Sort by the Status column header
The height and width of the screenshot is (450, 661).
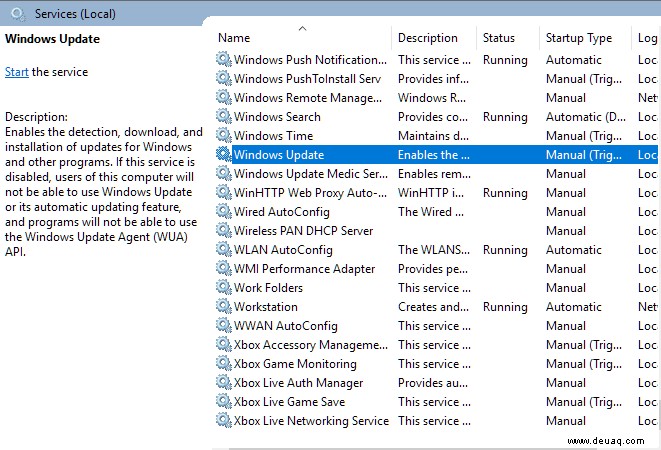tap(499, 38)
